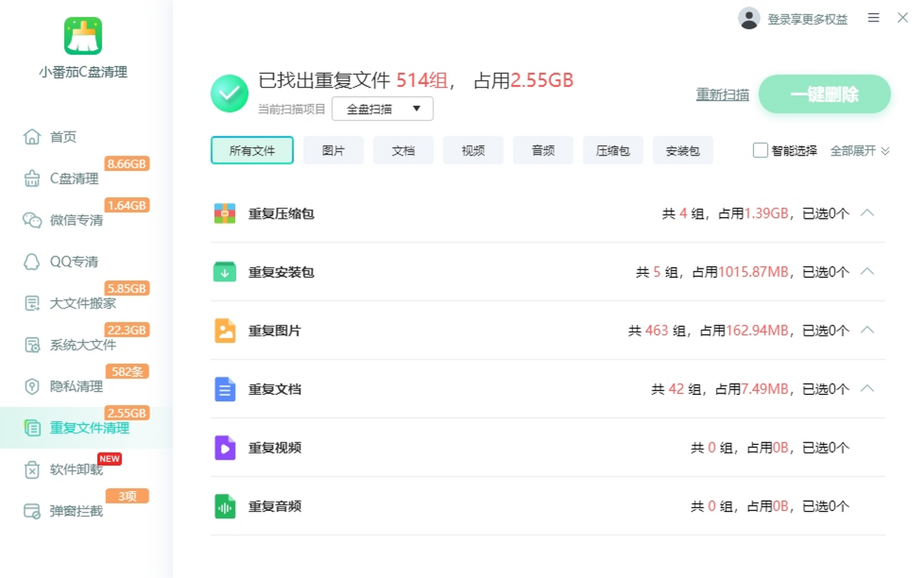
Task: Switch to the 图片 filter tab
Action: coord(333,150)
